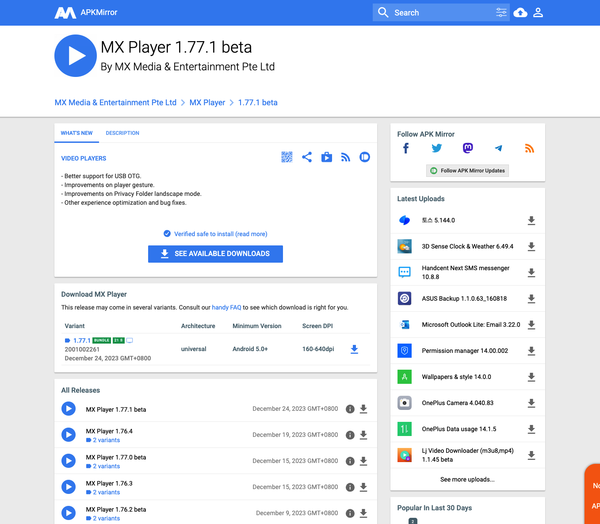Click the upload cloud icon in header
Image resolution: width=600 pixels, height=524 pixels.
point(520,13)
